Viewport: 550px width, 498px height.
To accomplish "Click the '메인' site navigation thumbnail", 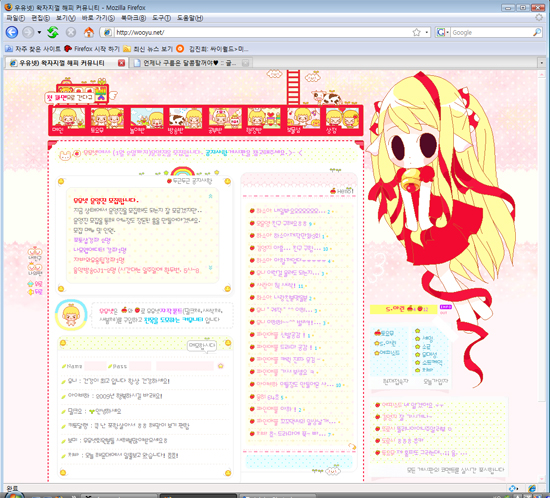I will coord(68,120).
